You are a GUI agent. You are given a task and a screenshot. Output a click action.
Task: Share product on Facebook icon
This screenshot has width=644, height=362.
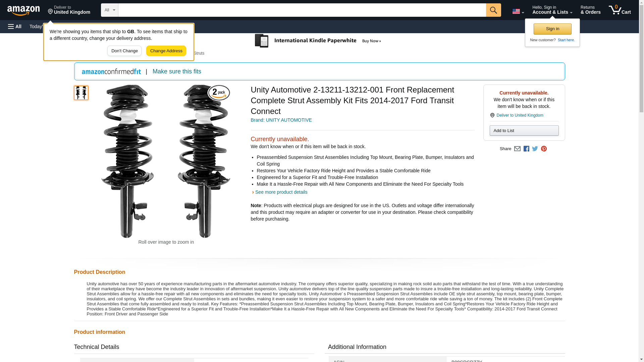526,149
